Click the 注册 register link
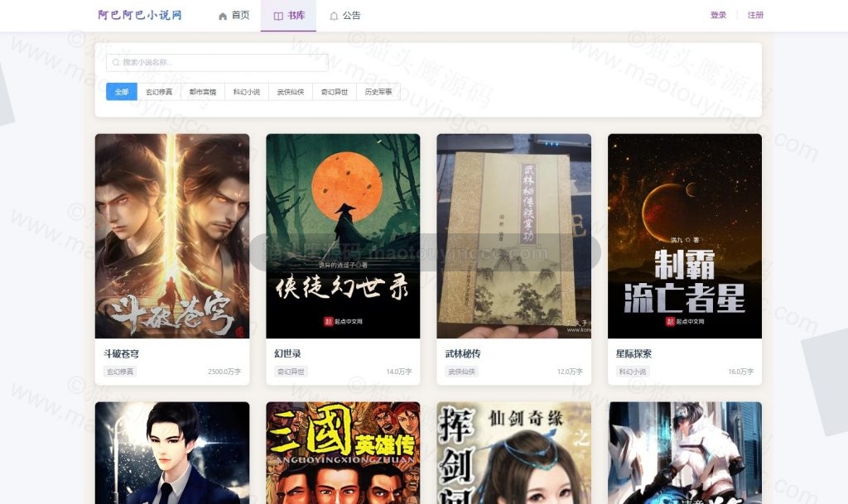848x504 pixels. (755, 15)
